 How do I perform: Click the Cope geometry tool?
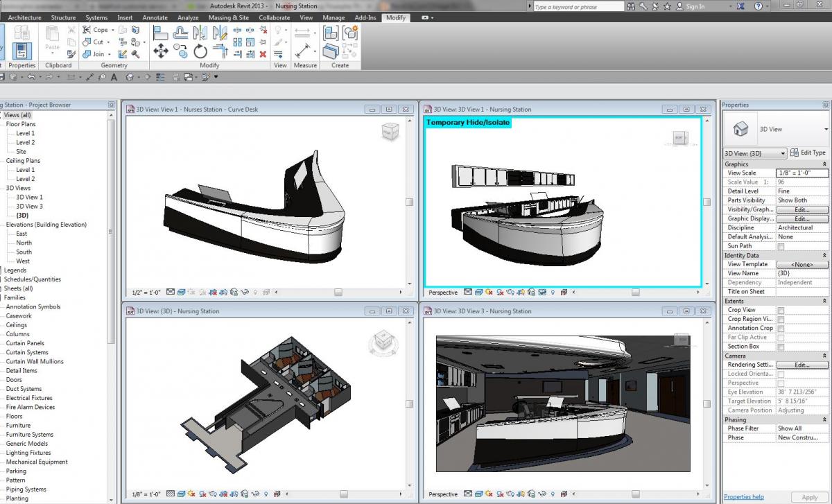click(x=95, y=30)
